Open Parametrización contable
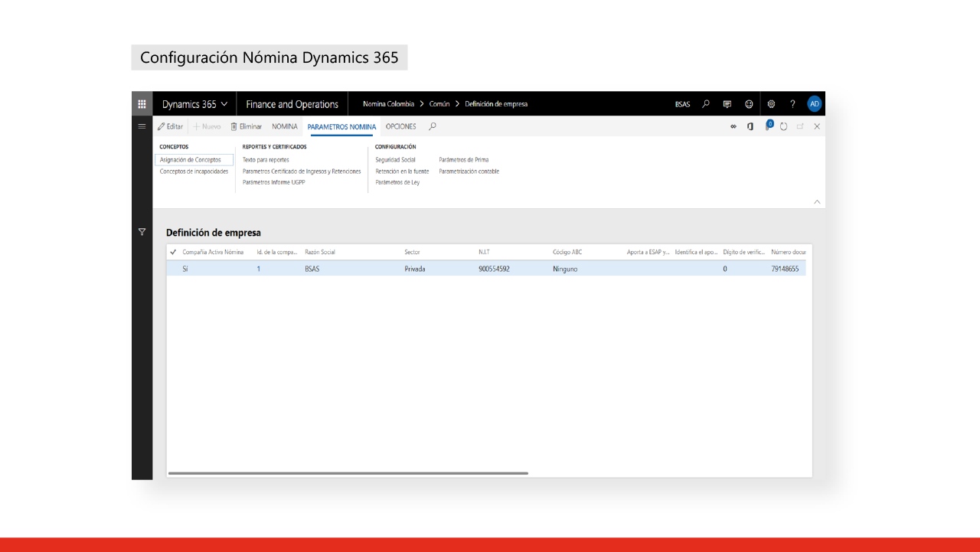980x552 pixels. (x=469, y=171)
